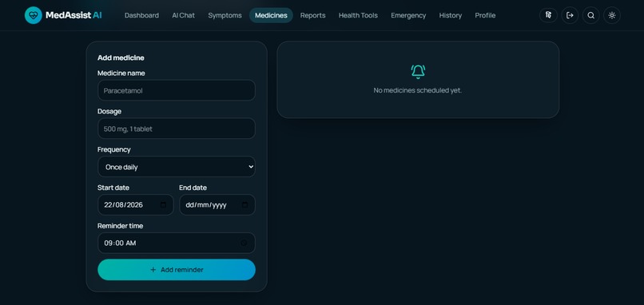
Task: Focus the Medicine name input field
Action: [x=177, y=90]
